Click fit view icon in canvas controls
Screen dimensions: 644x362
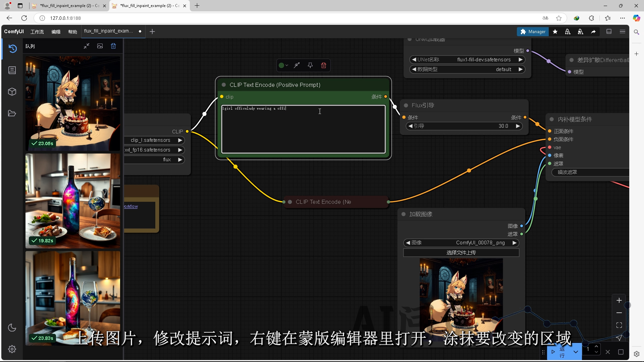(x=619, y=325)
